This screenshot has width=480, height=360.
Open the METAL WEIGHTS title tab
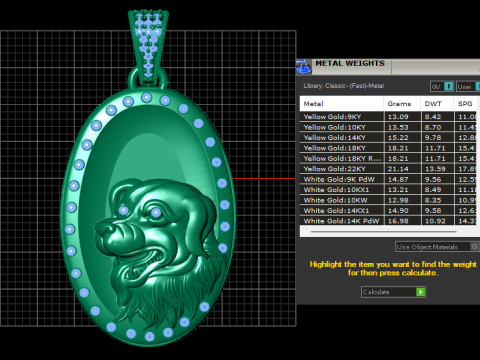pyautogui.click(x=350, y=63)
